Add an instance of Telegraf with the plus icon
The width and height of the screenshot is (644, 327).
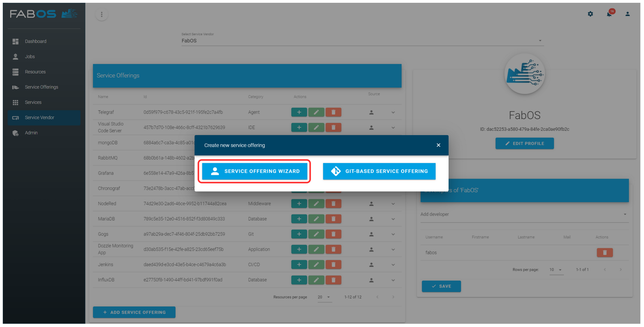pos(299,112)
